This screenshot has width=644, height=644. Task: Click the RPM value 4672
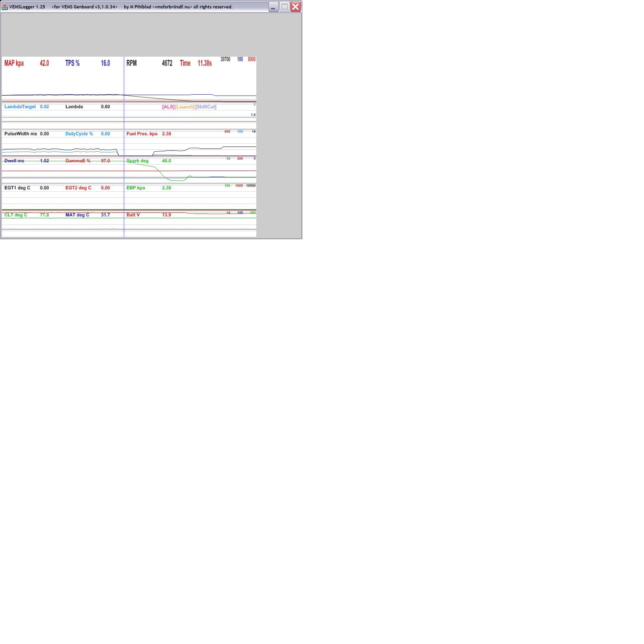tap(167, 63)
